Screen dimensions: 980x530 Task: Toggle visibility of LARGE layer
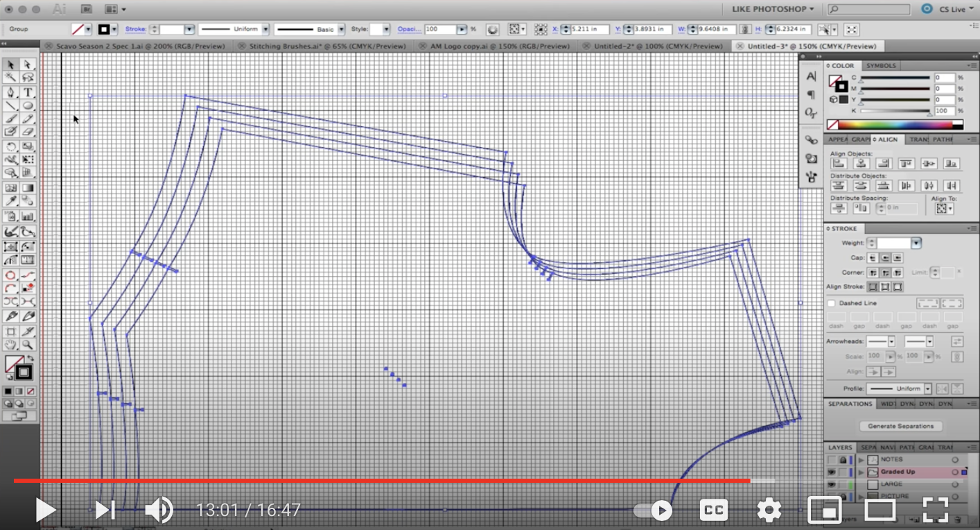[831, 484]
